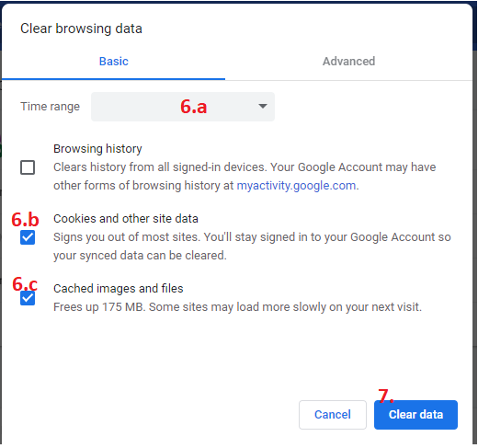Image resolution: width=478 pixels, height=448 pixels.
Task: Click the red 6.a annotation in dropdown
Action: pos(193,107)
